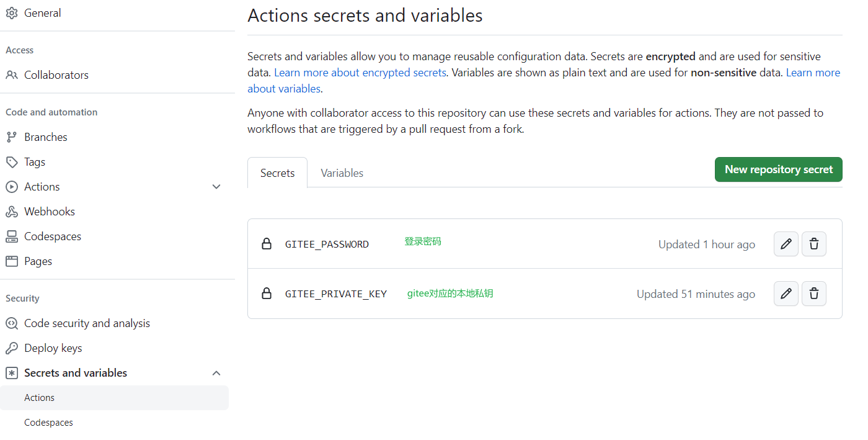
Task: Open Learn more about encrypted secrets link
Action: click(x=360, y=73)
